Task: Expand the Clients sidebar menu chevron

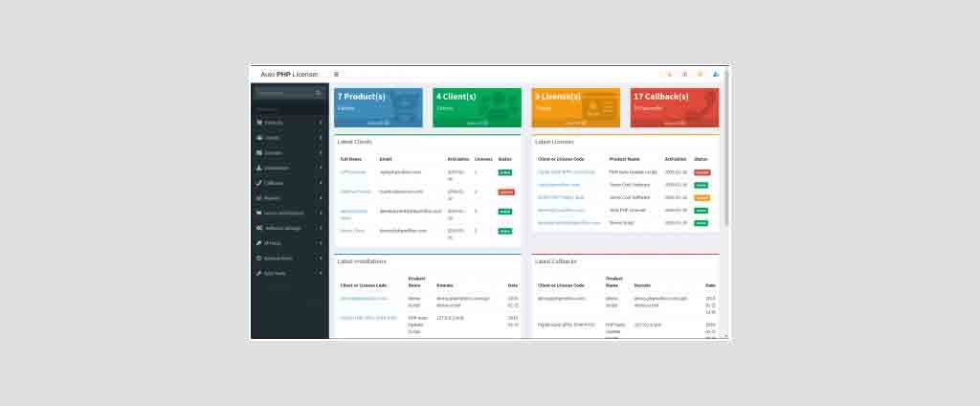Action: point(321,138)
